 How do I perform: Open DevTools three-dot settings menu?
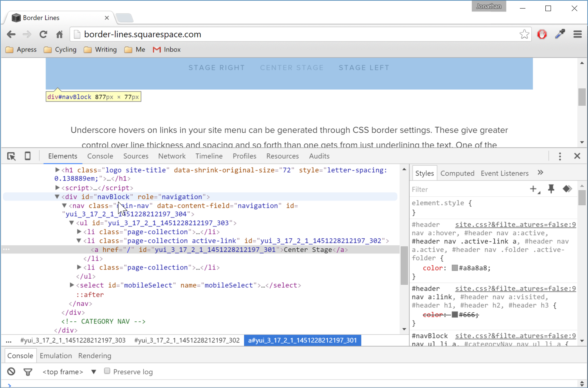[x=560, y=156]
